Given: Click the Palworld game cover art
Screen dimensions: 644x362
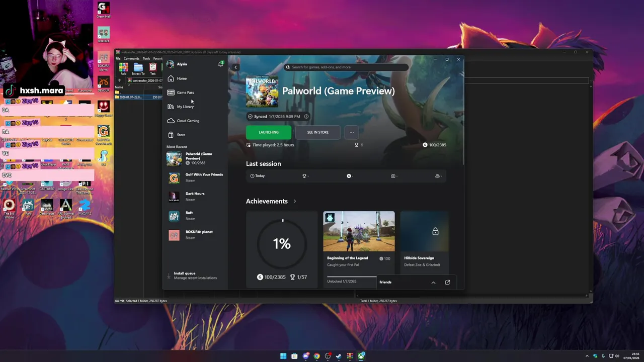Looking at the screenshot, I should 262,91.
